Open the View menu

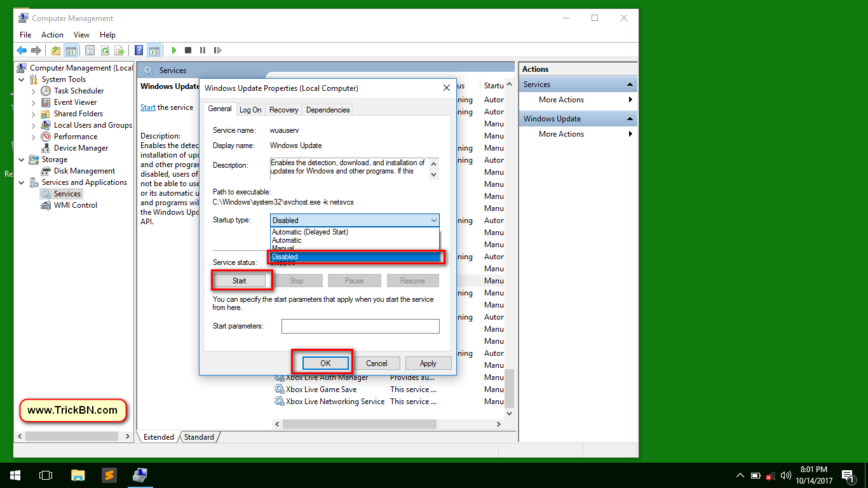(81, 35)
